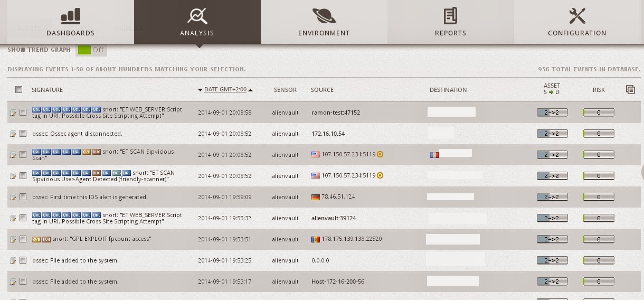Open the Configuration wrench icon
Viewport: 644px width, 300px height.
[577, 16]
